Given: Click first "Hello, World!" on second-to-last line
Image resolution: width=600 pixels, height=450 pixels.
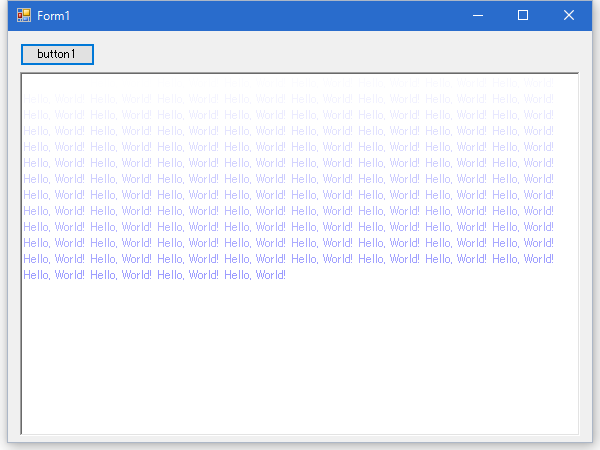Looking at the screenshot, I should point(54,259).
